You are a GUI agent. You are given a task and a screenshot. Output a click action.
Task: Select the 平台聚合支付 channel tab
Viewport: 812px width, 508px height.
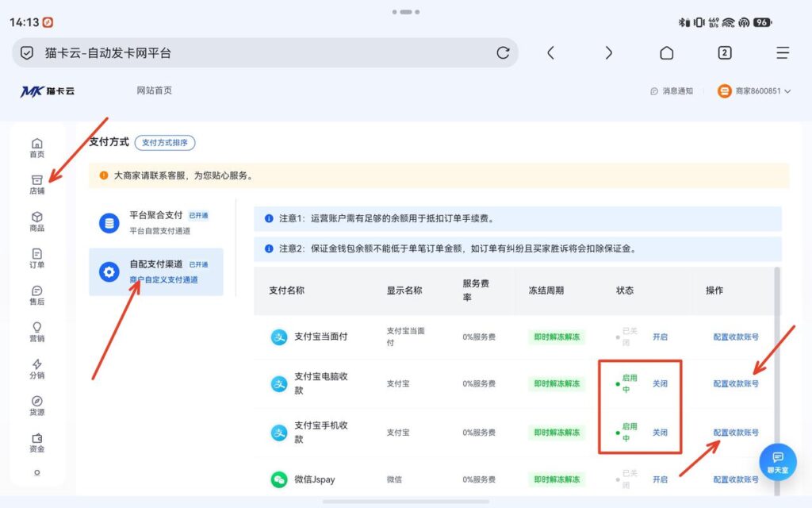156,223
